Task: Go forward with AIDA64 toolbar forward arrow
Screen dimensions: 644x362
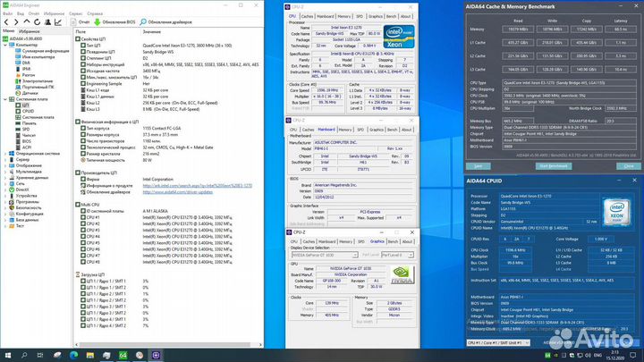Action: (x=16, y=22)
